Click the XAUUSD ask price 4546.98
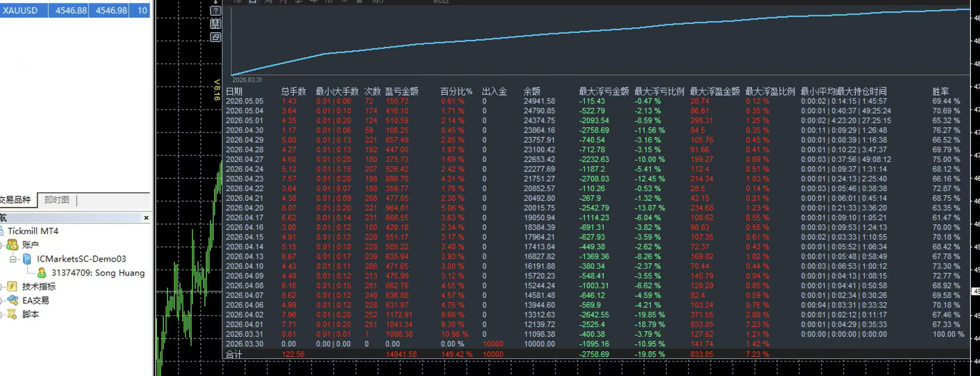The image size is (980, 376). click(111, 10)
